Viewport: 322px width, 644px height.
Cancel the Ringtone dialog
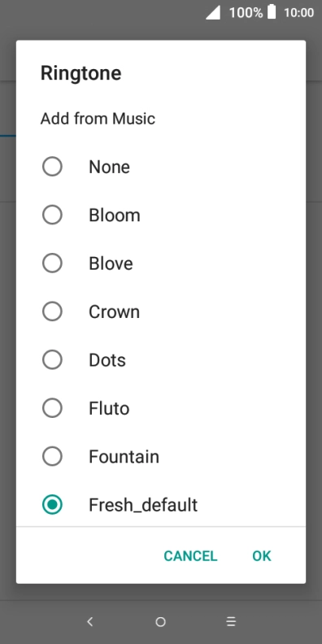190,555
